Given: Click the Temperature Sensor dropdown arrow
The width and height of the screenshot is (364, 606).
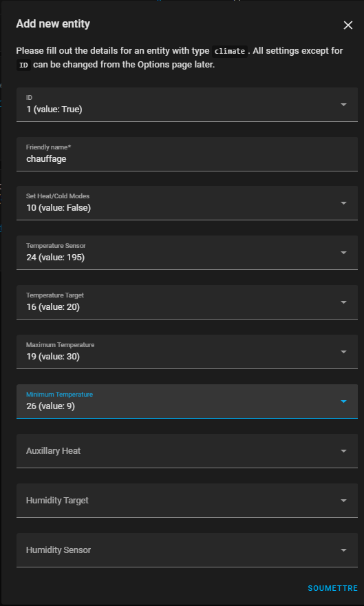Looking at the screenshot, I should click(x=343, y=252).
